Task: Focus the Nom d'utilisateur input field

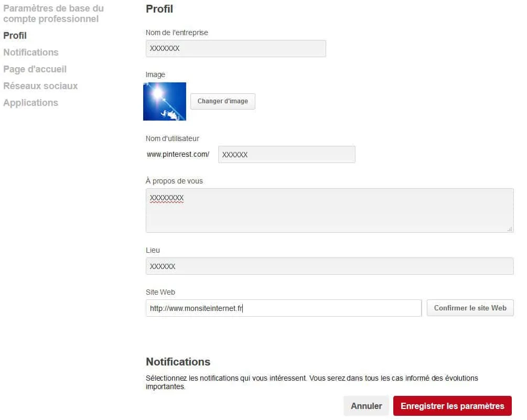Action: [286, 155]
